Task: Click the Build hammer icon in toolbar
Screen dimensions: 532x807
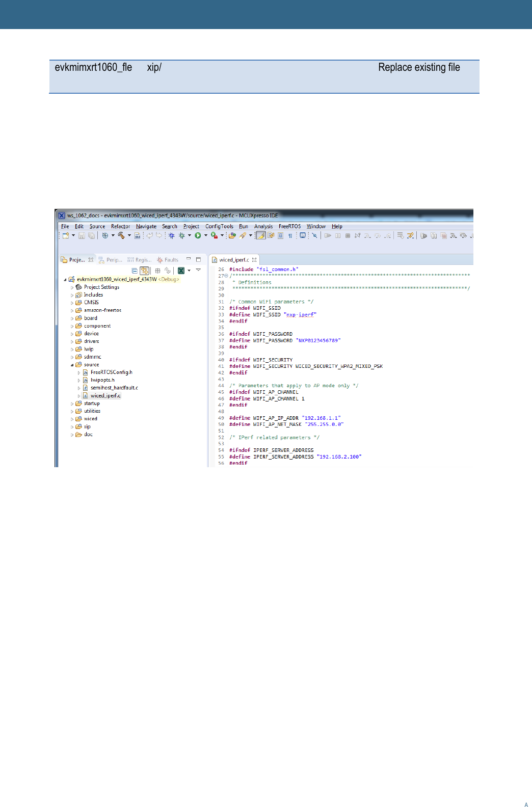Action: tap(121, 235)
